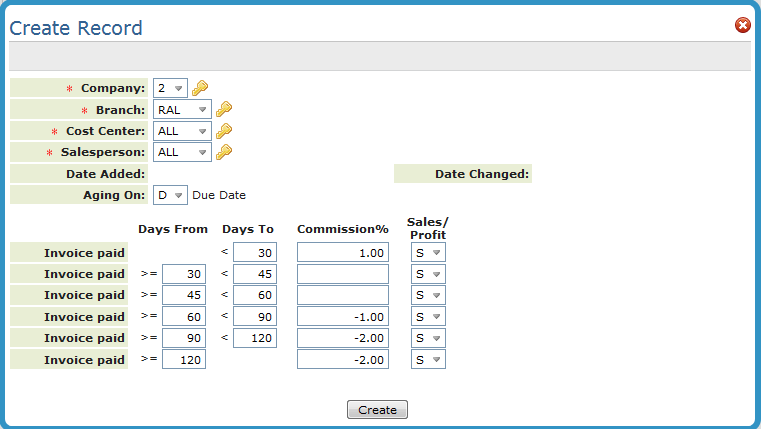Expand the Salesperson dropdown showing ALL
Image resolution: width=761 pixels, height=429 pixels.
click(182, 152)
